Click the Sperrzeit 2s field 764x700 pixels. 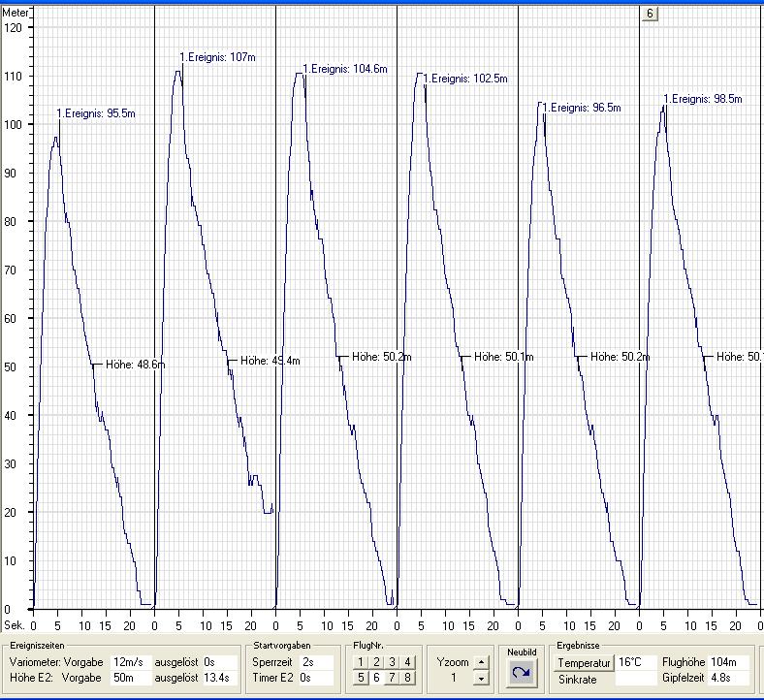coord(315,662)
